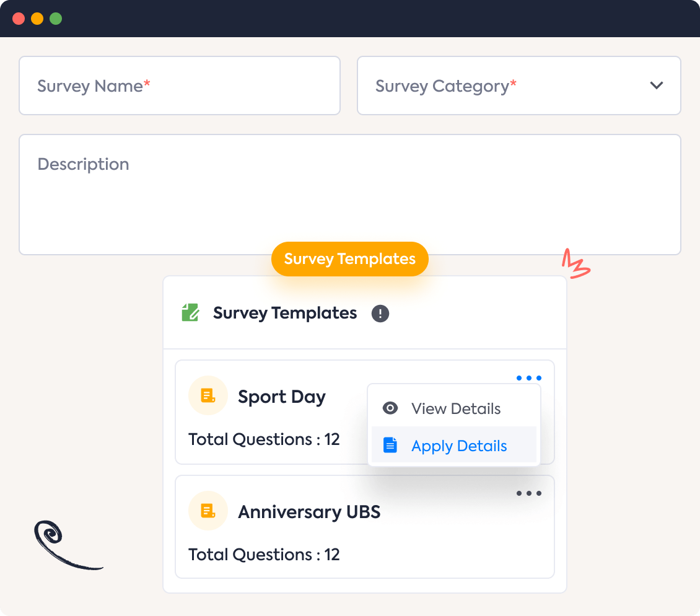Click into the Survey Name field
Screen dimensions: 700x616
click(x=180, y=86)
